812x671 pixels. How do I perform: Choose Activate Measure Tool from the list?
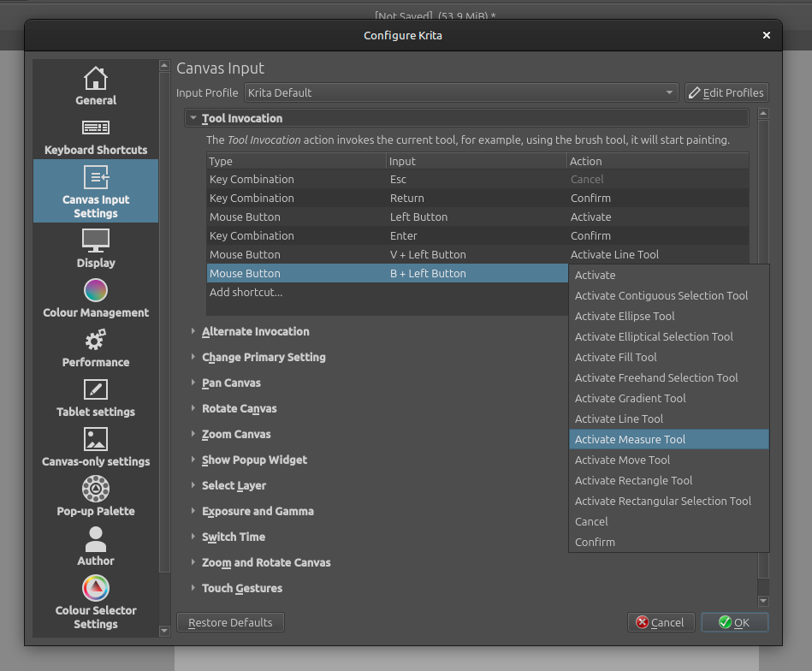pos(631,439)
